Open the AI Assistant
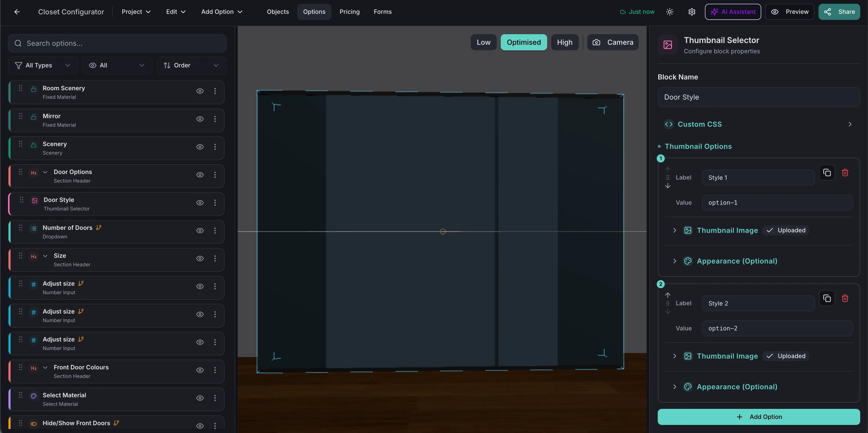Viewport: 868px width, 433px height. point(733,12)
